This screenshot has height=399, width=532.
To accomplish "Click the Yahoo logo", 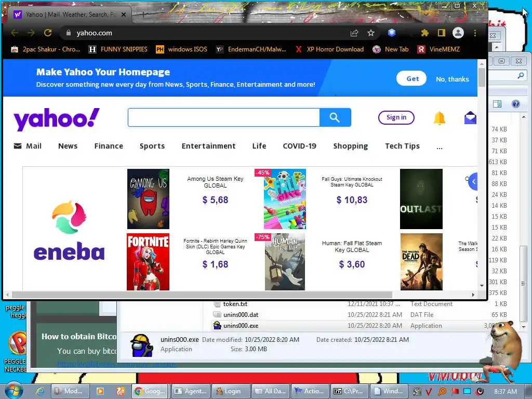I will click(56, 119).
